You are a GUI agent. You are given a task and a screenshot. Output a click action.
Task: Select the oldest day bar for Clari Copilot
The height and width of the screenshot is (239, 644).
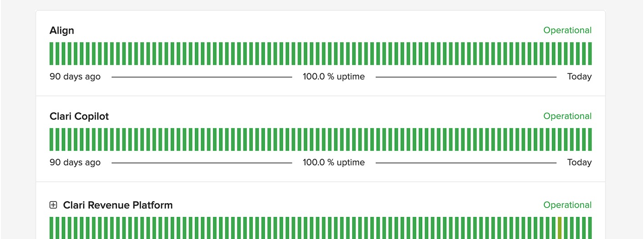[x=51, y=139]
